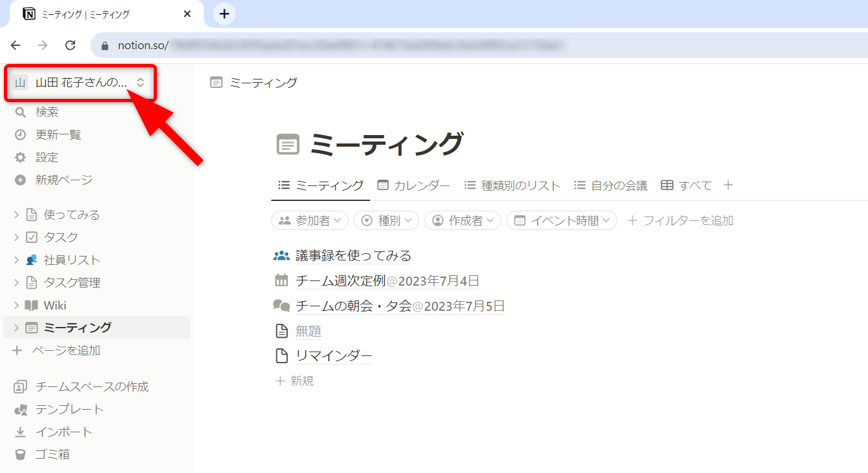Open the templates shapes icon
This screenshot has width=868, height=473.
(21, 410)
